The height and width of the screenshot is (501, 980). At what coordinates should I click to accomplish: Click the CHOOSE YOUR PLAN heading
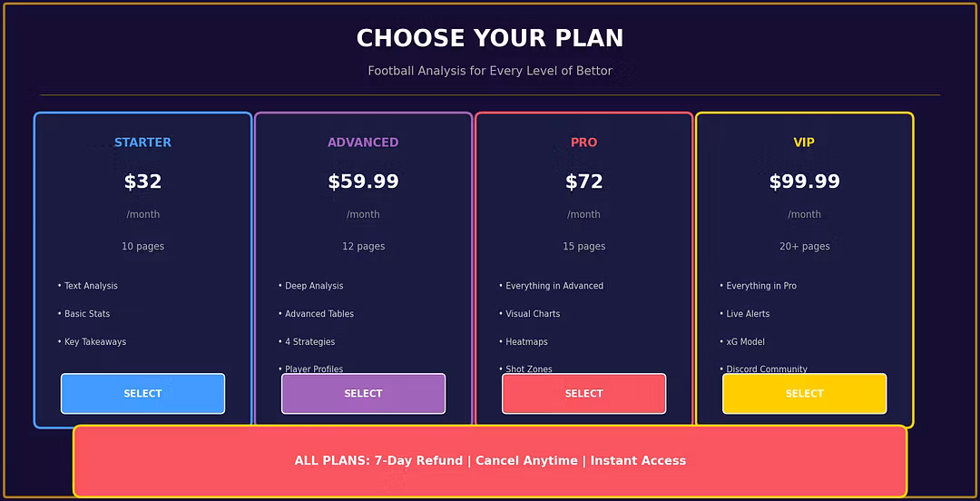tap(490, 38)
